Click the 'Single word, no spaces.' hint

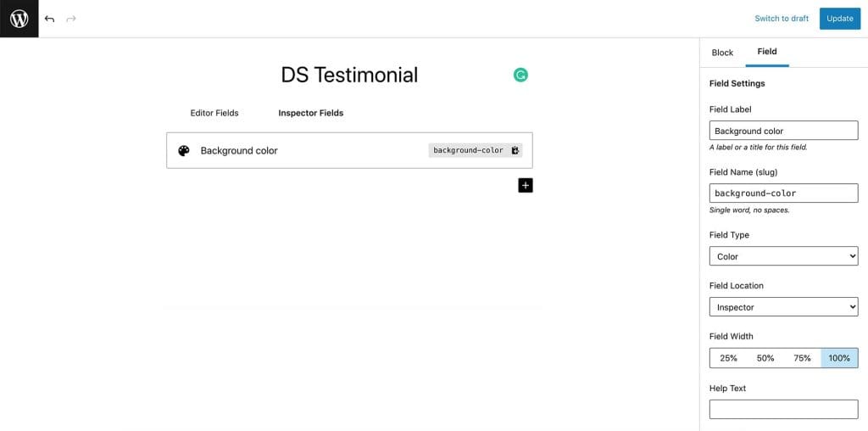[749, 210]
